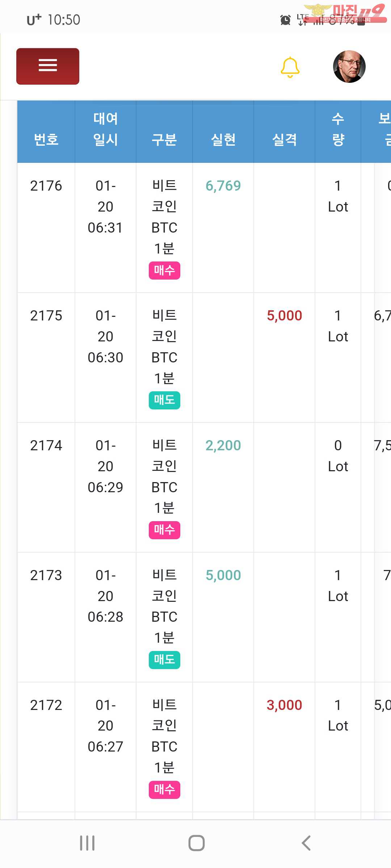Viewport: 391px width, 868px height.
Task: Tap the yellow notification bell
Action: pyautogui.click(x=290, y=67)
